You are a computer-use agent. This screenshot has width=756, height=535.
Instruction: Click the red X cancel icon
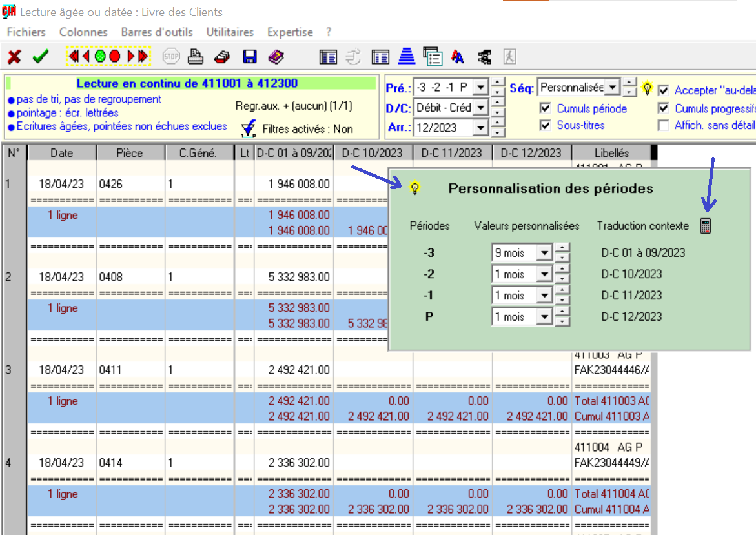[x=14, y=57]
